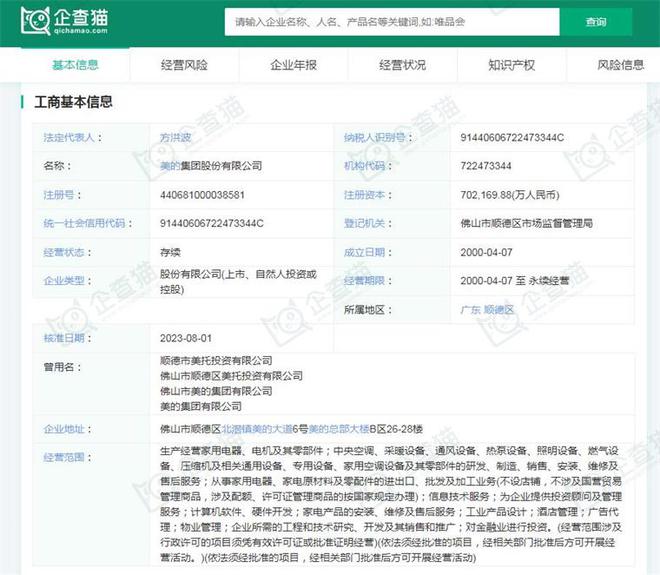The width and height of the screenshot is (660, 575).
Task: Click the 企查猫 cat logo icon
Action: pyautogui.click(x=35, y=21)
